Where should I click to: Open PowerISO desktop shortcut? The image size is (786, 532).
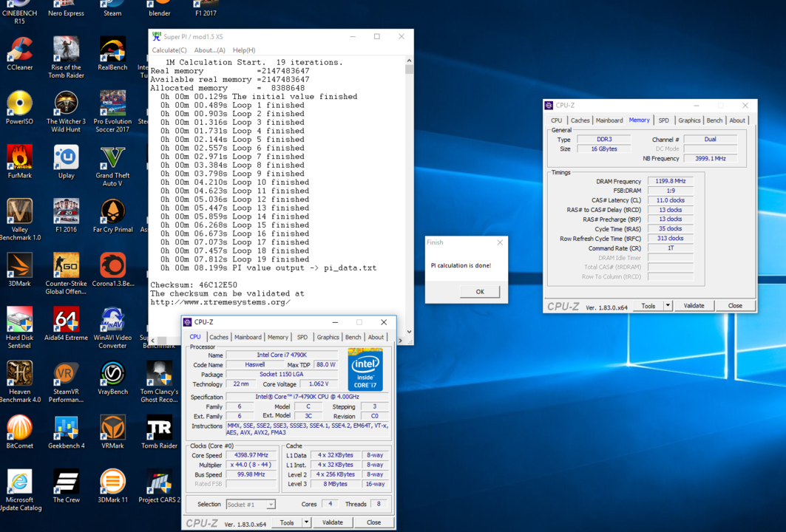click(x=19, y=107)
